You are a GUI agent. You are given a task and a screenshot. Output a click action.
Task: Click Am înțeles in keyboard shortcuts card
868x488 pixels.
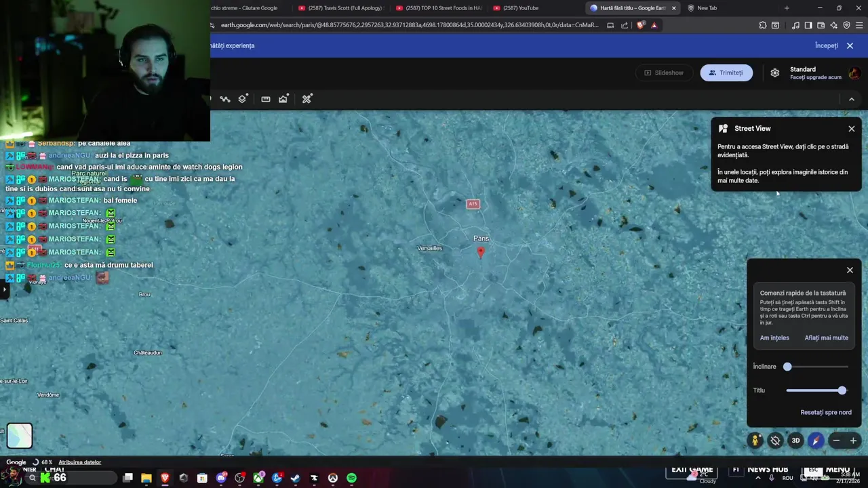tap(774, 338)
